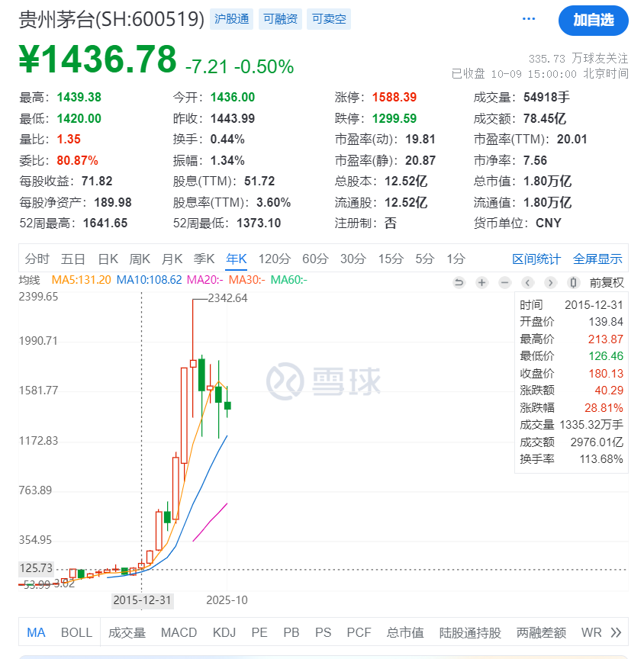This screenshot has height=659, width=644.
Task: Switch to the 五日 chart tab
Action: tap(73, 259)
